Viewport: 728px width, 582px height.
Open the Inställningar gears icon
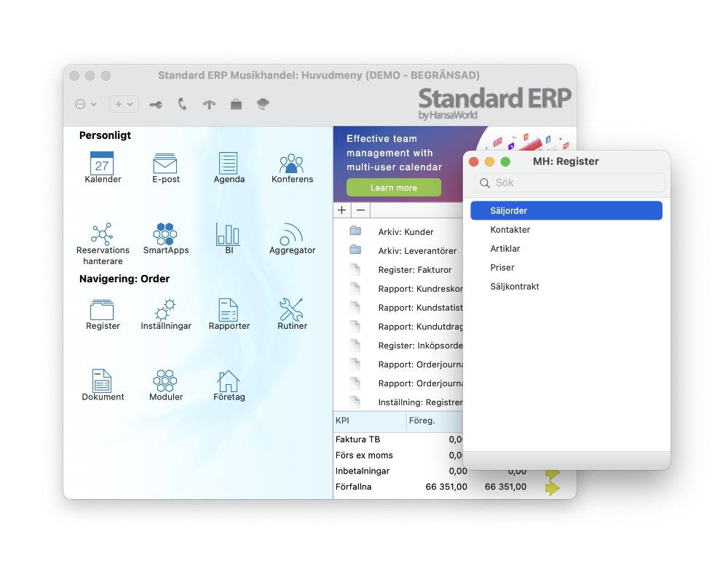point(165,310)
